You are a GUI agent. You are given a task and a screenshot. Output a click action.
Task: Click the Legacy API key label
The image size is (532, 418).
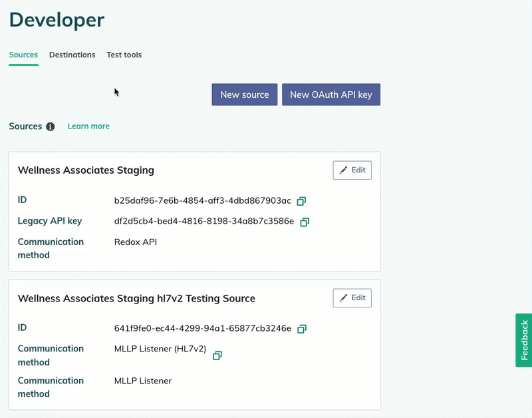tap(50, 221)
